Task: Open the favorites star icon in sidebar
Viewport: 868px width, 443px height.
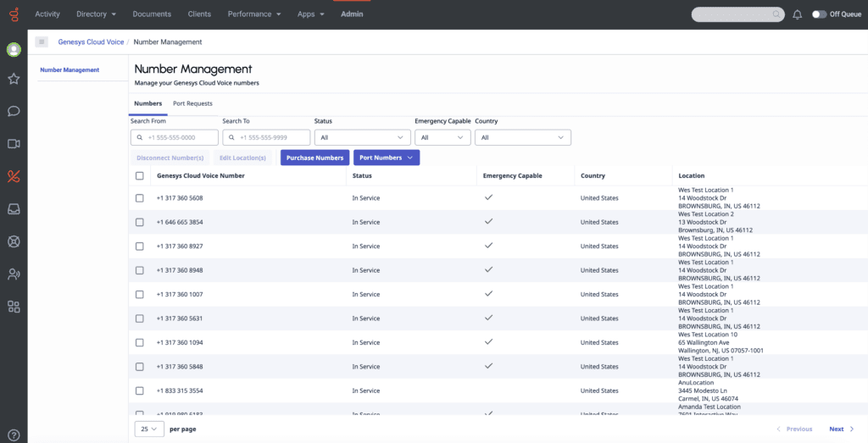Action: pos(14,79)
